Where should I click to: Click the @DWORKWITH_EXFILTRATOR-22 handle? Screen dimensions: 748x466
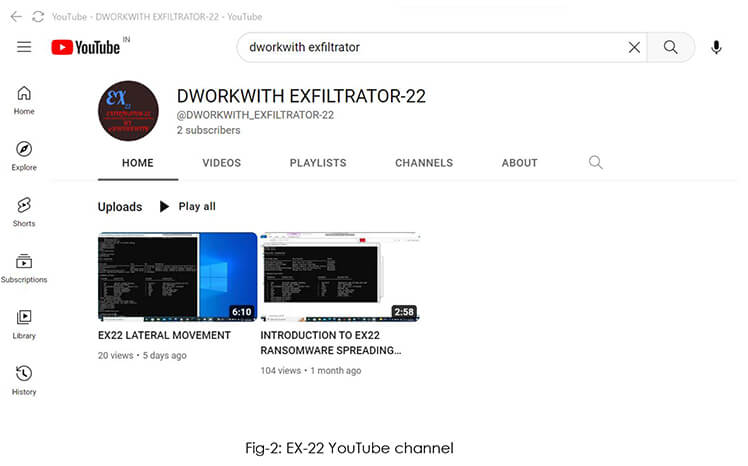255,115
